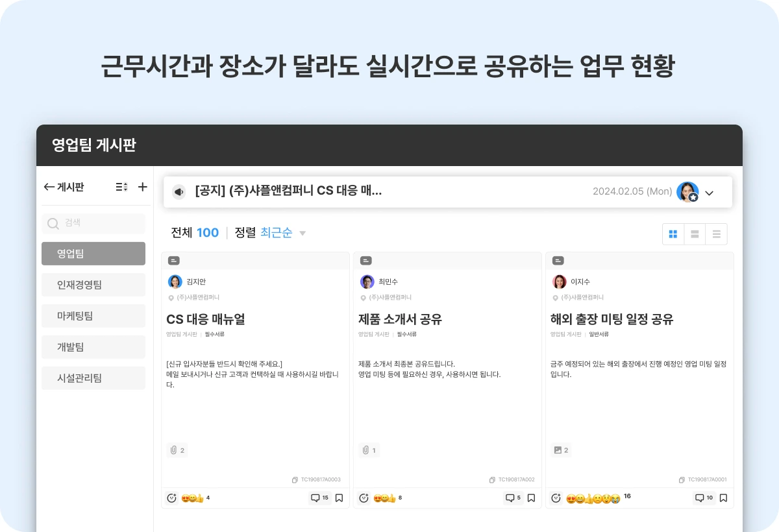Open the notice author's avatar
The height and width of the screenshot is (532, 779).
tap(687, 192)
